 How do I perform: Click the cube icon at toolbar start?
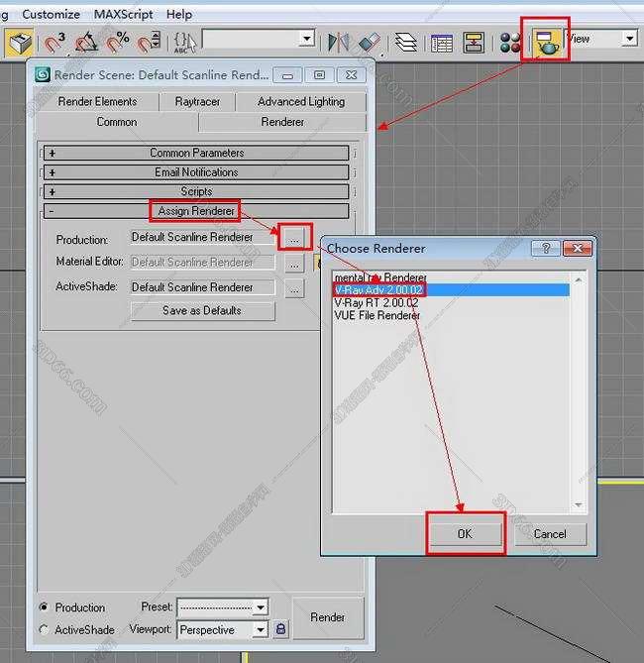19,43
